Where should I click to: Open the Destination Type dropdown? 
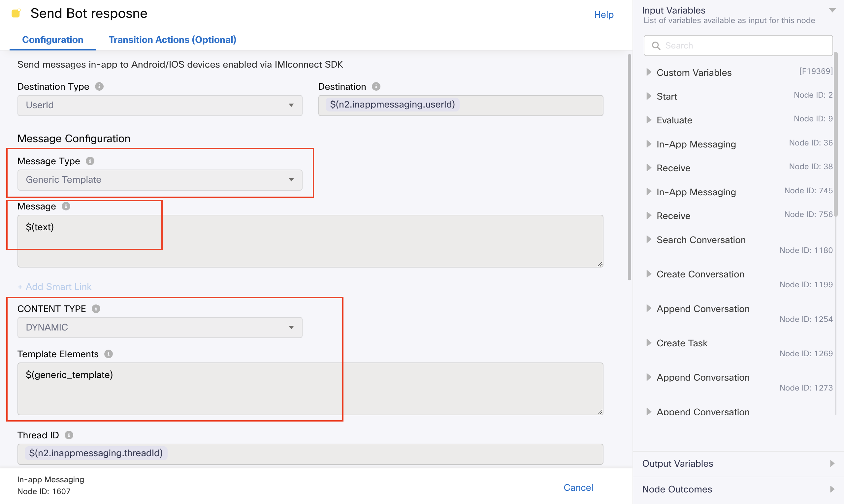click(x=160, y=105)
